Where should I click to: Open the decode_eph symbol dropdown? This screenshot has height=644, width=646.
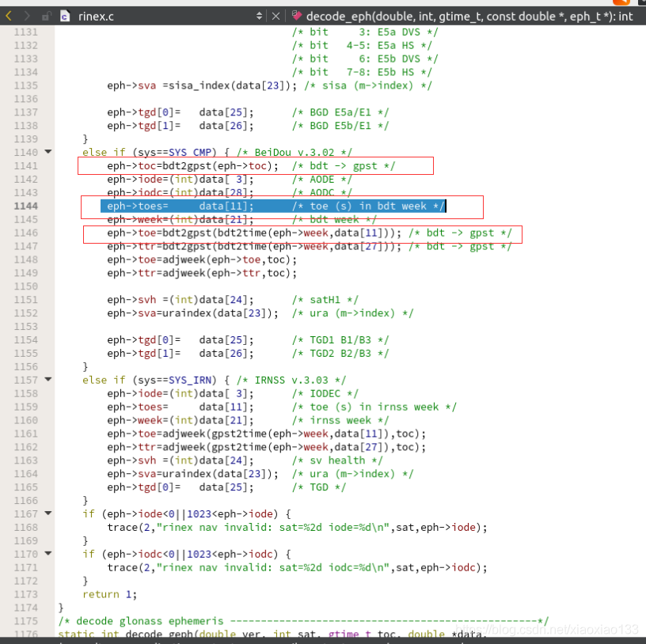click(468, 16)
